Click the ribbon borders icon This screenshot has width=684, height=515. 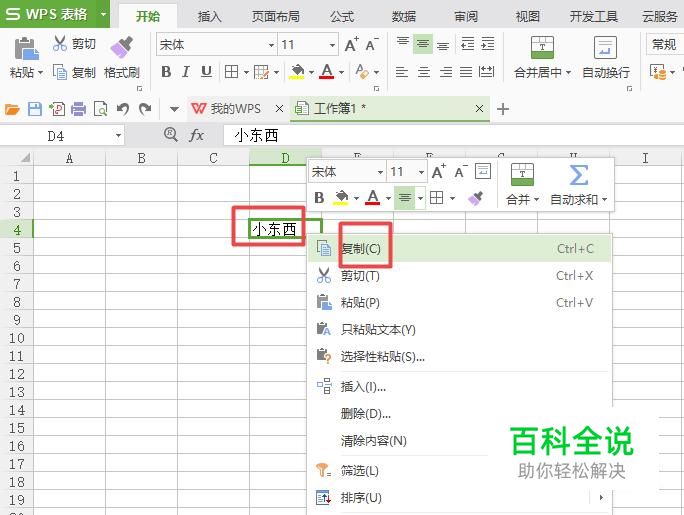[x=231, y=72]
